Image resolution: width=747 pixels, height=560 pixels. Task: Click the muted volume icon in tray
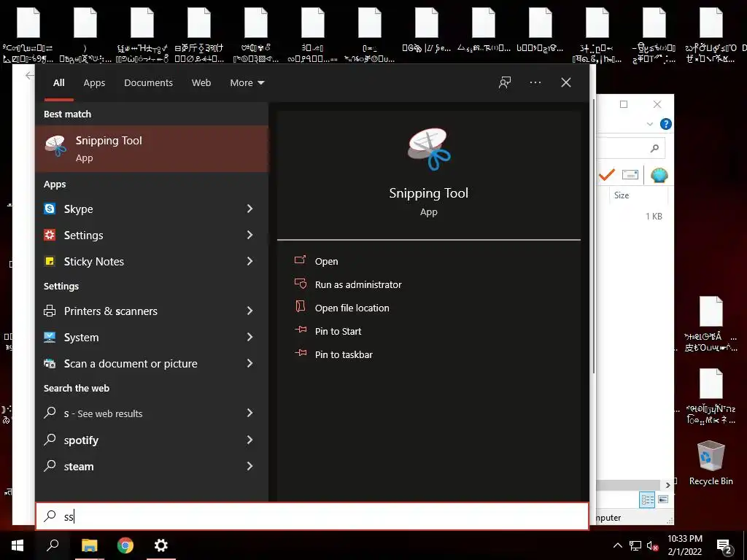[x=653, y=545]
